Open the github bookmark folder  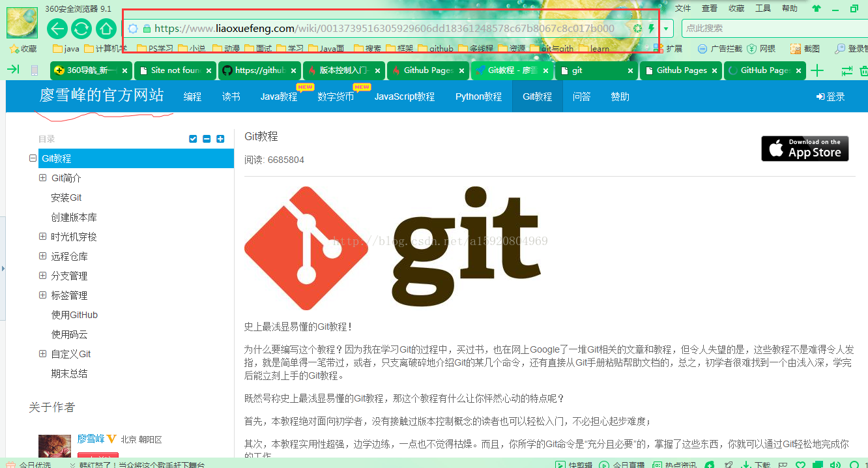point(435,48)
